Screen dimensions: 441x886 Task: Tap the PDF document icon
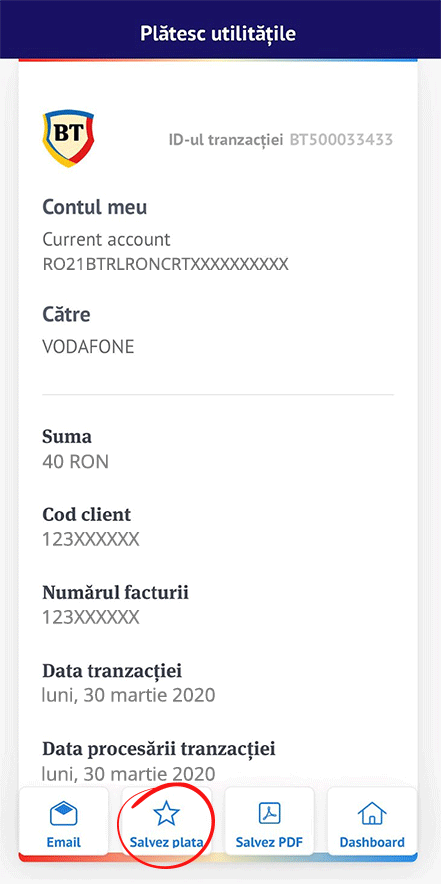coord(269,814)
